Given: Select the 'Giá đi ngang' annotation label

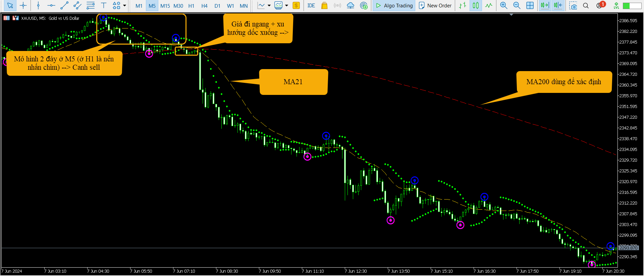Looking at the screenshot, I should tap(258, 29).
